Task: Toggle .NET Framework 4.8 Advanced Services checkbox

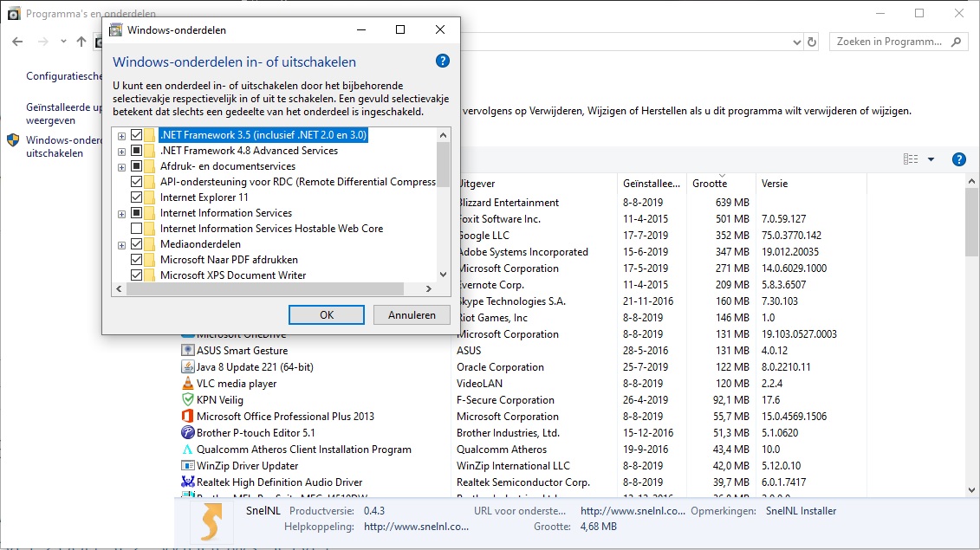Action: 136,151
